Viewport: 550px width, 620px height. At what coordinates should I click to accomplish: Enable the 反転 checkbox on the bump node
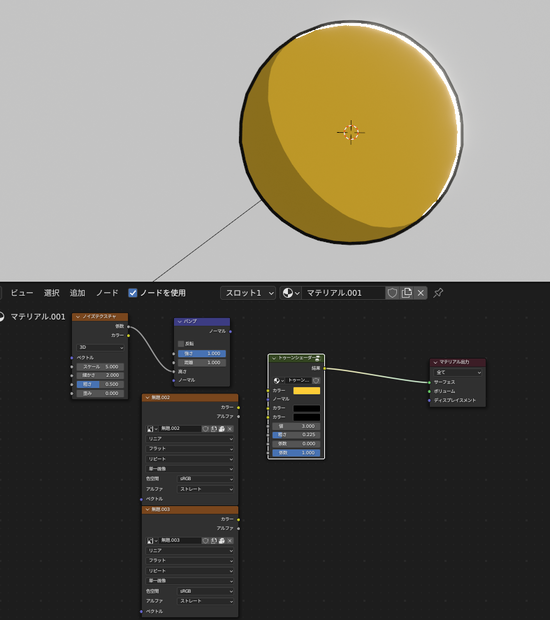(181, 344)
